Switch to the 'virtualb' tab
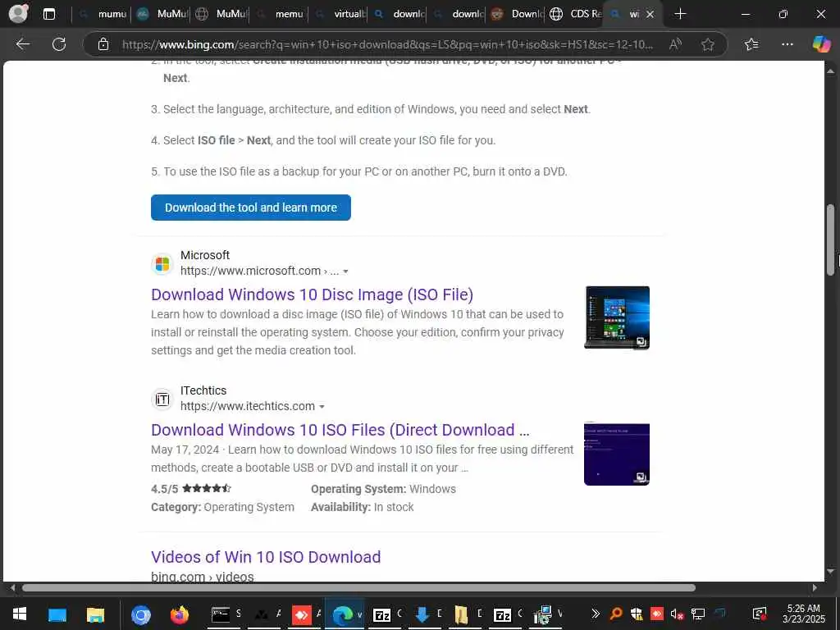840x630 pixels. (x=339, y=14)
